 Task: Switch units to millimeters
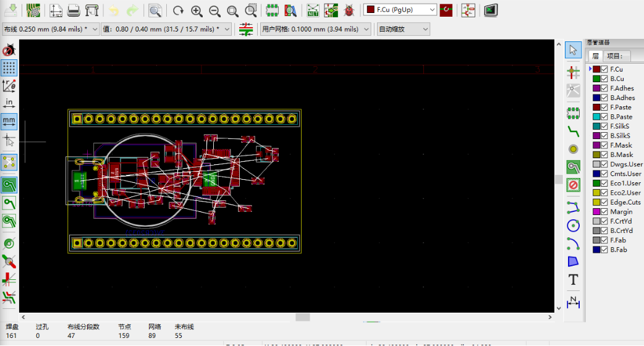point(9,120)
